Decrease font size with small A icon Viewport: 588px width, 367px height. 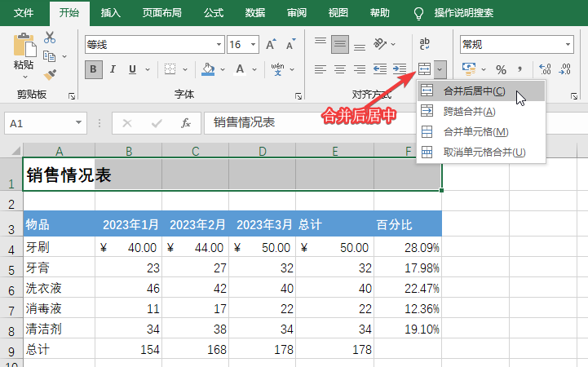pos(290,45)
